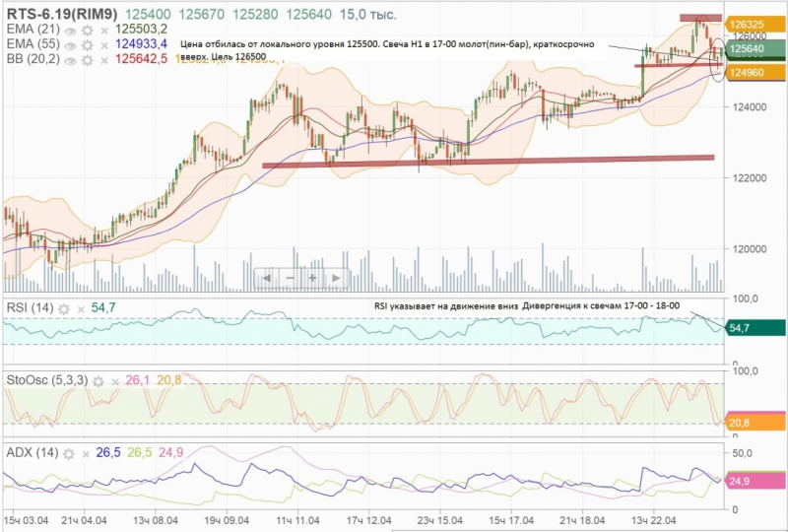The width and height of the screenshot is (788, 532).
Task: Click the 13ч 22.04 time axis label
Action: coord(654,520)
